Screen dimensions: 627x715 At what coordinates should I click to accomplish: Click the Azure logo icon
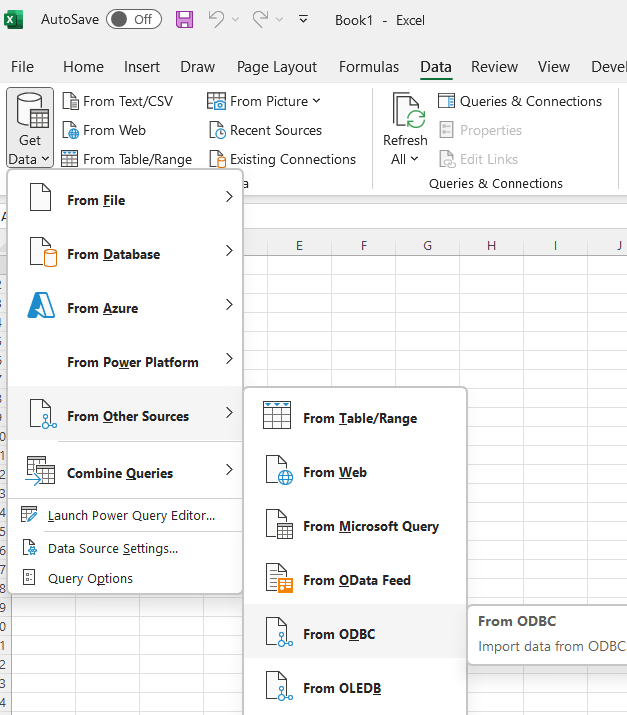point(41,305)
